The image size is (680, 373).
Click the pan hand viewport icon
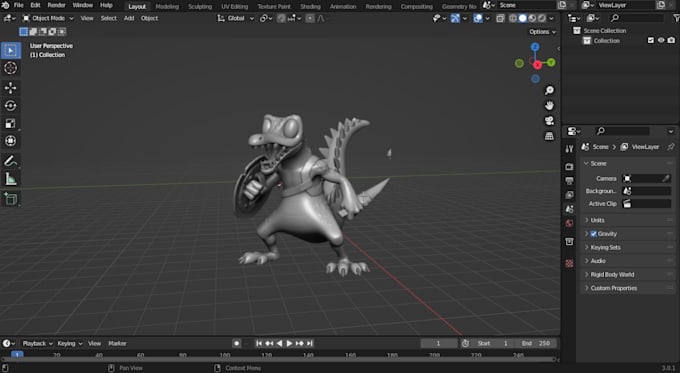pyautogui.click(x=549, y=105)
